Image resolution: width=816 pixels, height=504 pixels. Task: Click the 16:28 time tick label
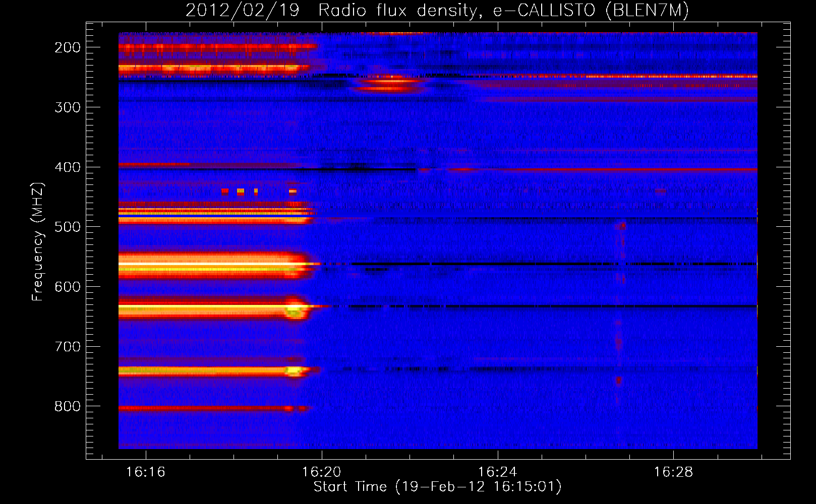point(674,472)
